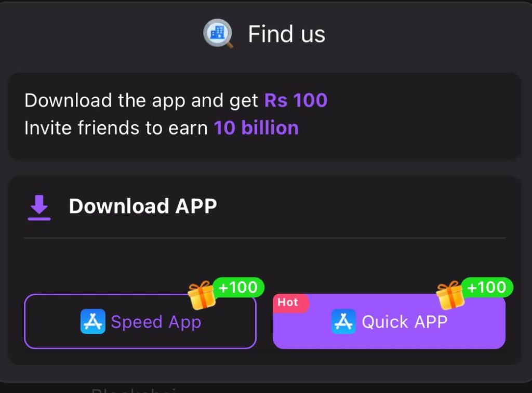Click the Download APP heading
The width and height of the screenshot is (532, 393).
pyautogui.click(x=143, y=206)
